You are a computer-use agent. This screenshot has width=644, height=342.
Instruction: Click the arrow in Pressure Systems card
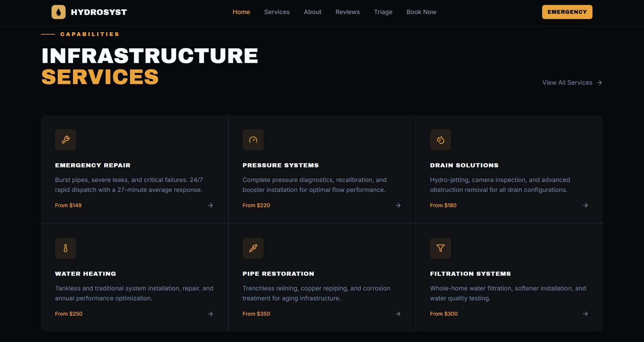[x=398, y=205]
